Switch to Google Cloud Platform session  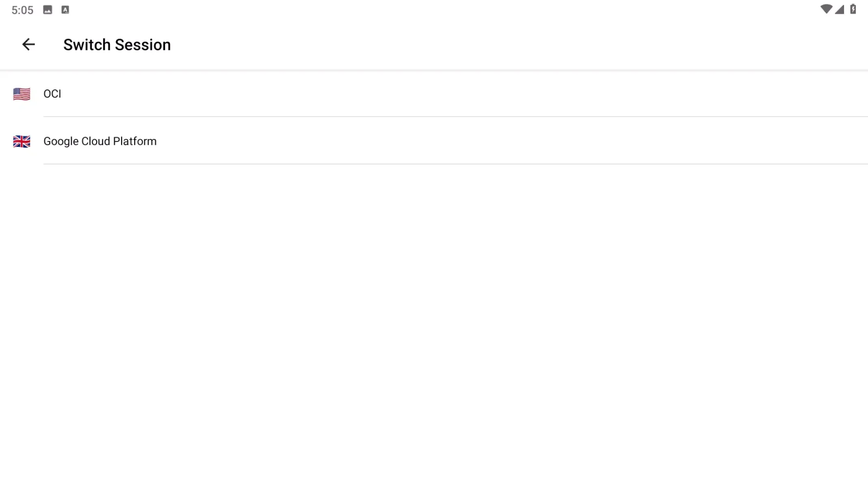100,142
